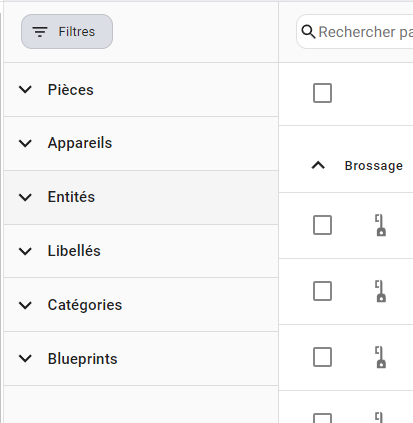Open the Entités filter section
413x423 pixels.
point(141,197)
